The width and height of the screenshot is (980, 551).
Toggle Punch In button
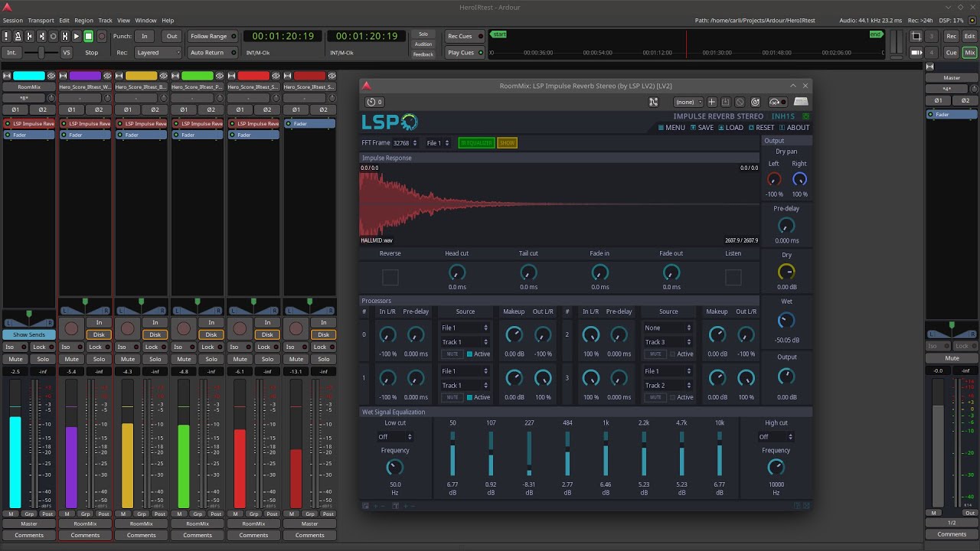144,36
